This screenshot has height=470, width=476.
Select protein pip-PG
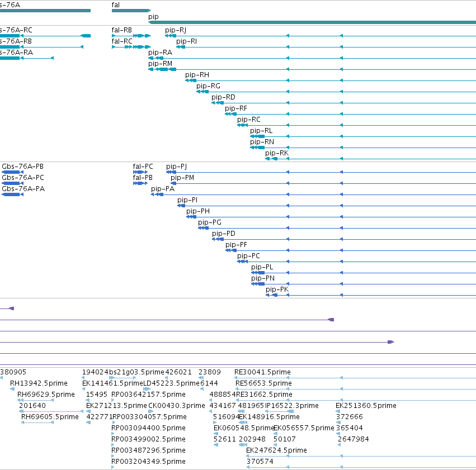[x=337, y=229]
